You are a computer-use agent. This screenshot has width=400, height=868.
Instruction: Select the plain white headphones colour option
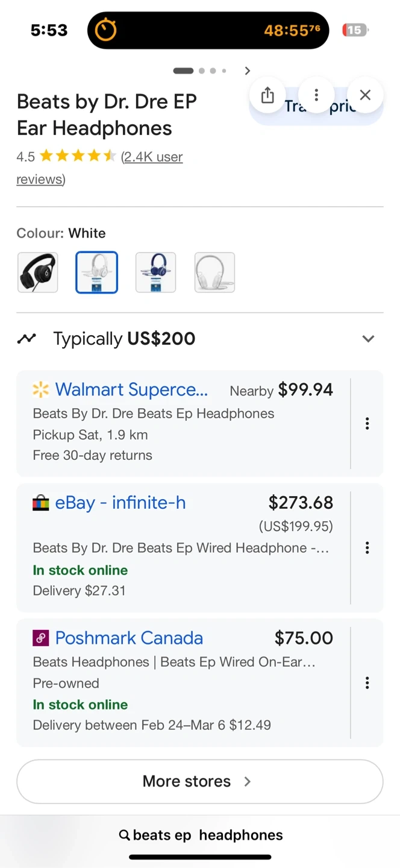point(214,272)
